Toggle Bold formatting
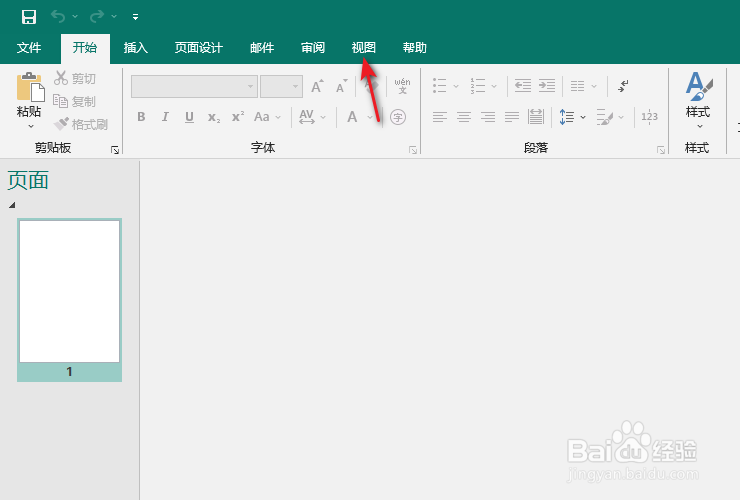This screenshot has height=500, width=740. pos(141,117)
